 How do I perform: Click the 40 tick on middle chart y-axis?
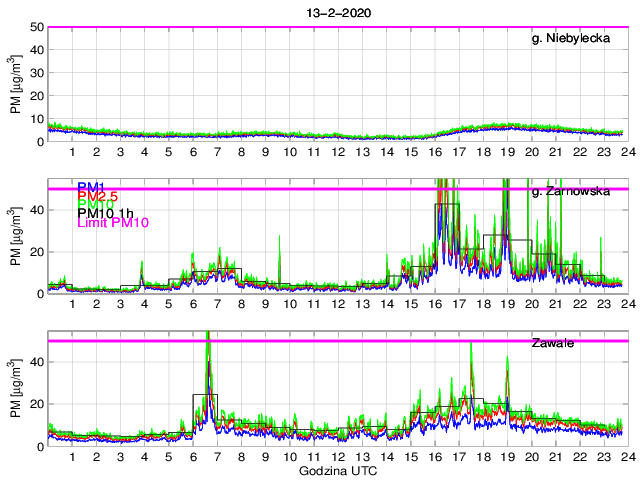coord(36,210)
